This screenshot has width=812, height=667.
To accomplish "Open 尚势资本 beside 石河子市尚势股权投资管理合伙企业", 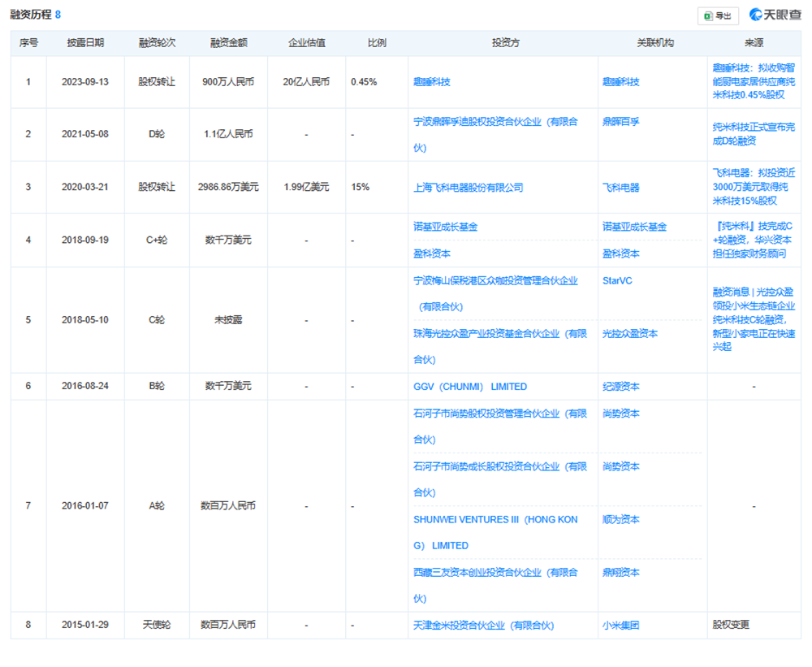I will point(621,414).
